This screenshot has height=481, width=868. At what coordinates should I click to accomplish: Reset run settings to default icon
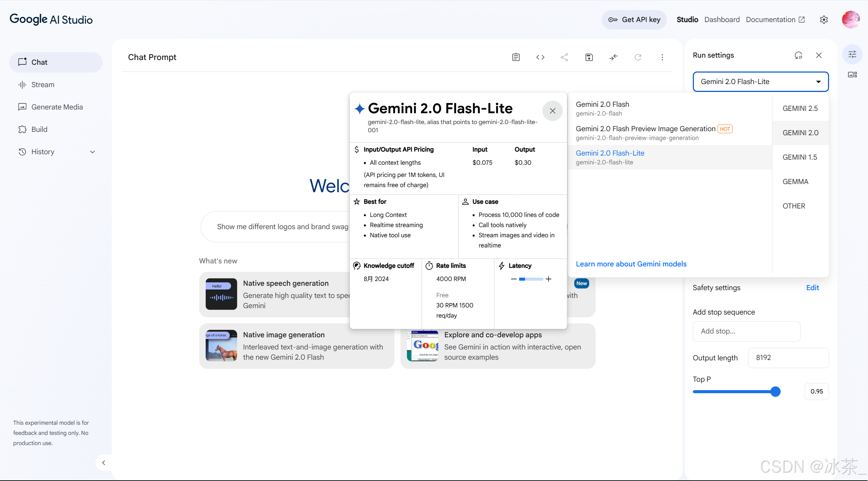click(x=799, y=55)
